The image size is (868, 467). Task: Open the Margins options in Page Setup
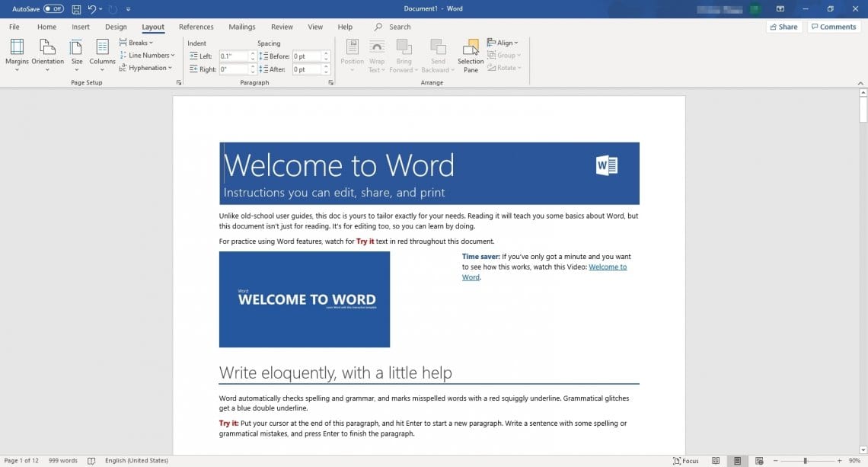(x=18, y=54)
